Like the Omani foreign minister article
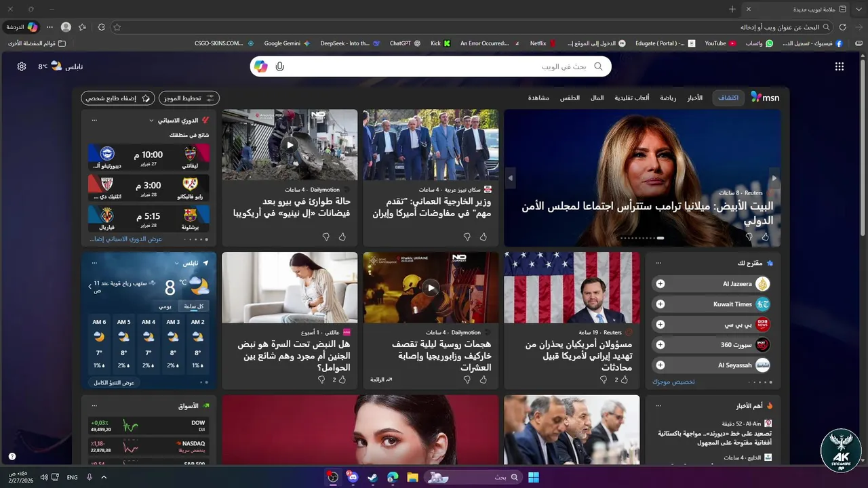 [x=483, y=237]
